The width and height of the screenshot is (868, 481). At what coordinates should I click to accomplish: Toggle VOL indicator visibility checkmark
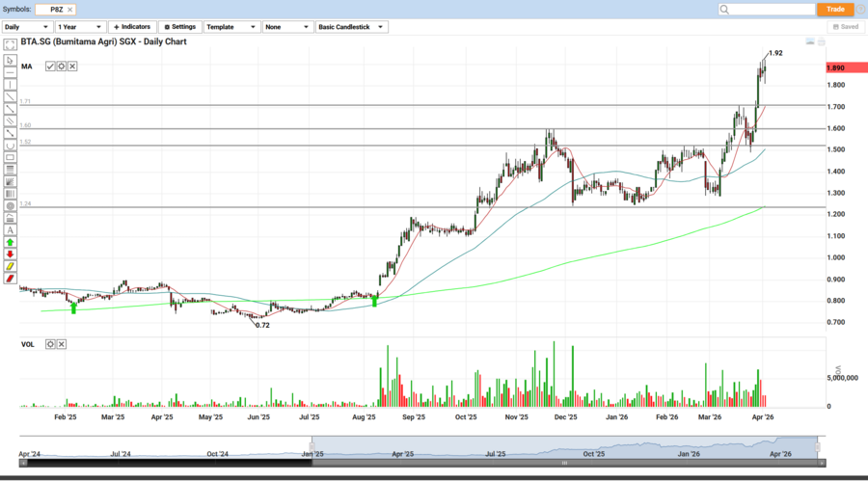point(50,344)
